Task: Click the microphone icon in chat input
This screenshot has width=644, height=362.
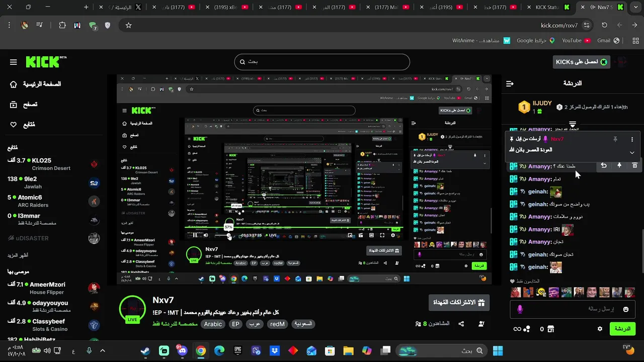Action: [520, 309]
